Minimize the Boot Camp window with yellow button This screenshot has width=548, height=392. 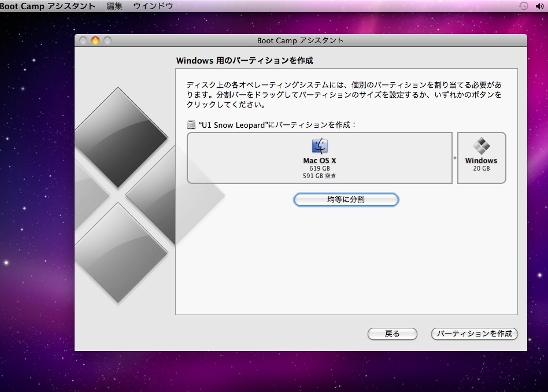click(95, 40)
